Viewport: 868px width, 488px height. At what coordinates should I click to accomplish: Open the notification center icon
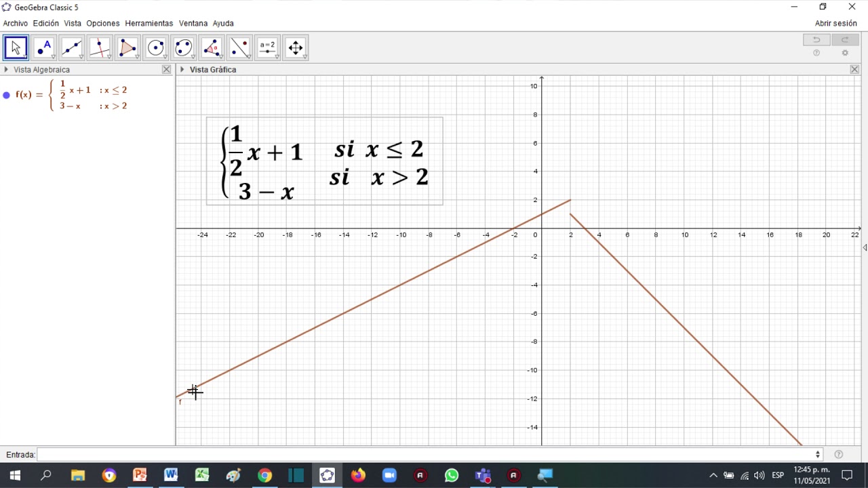pos(847,475)
